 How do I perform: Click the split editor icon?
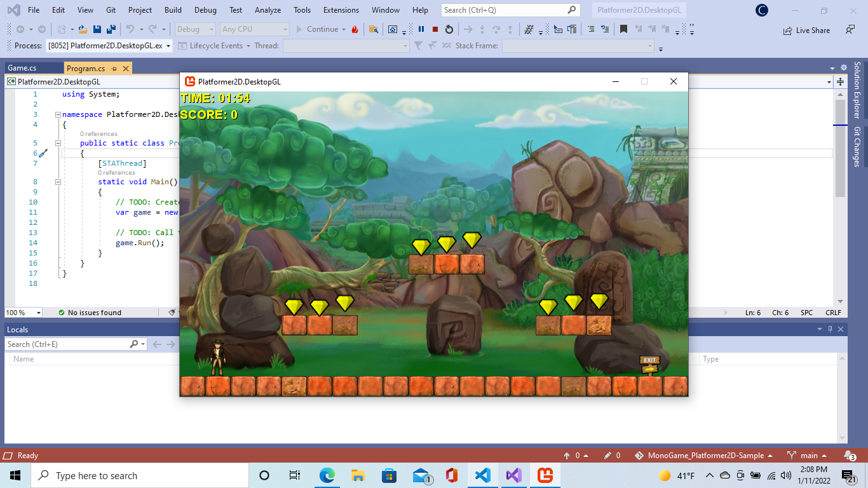tap(840, 82)
